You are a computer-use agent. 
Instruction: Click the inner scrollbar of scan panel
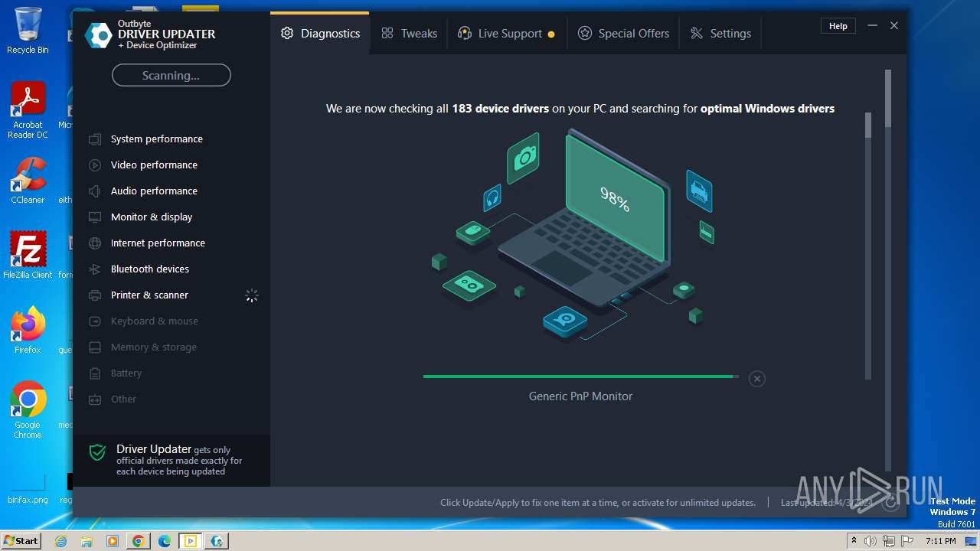868,245
